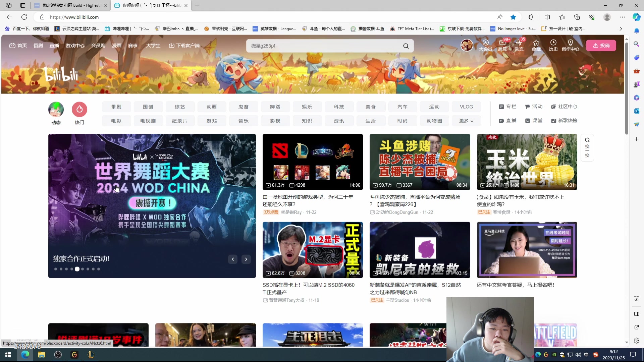Click the 换一换 refresh recommendations icon
644x362 pixels.
point(587,147)
